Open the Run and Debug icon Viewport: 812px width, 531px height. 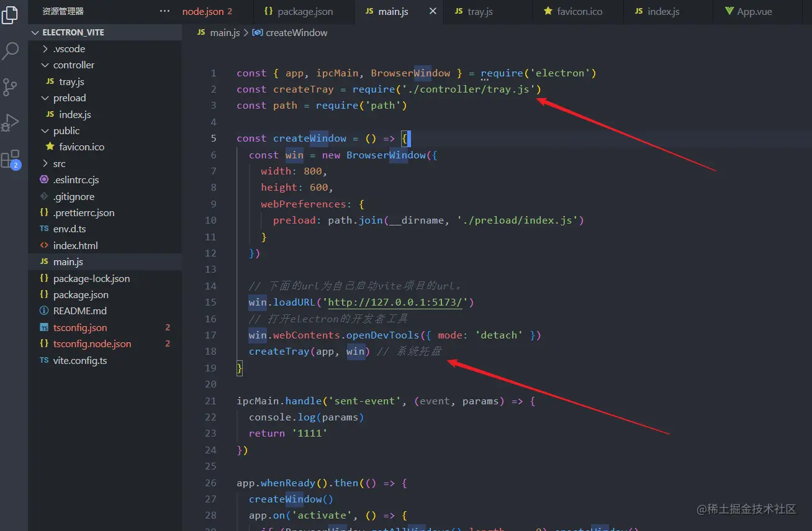click(11, 123)
